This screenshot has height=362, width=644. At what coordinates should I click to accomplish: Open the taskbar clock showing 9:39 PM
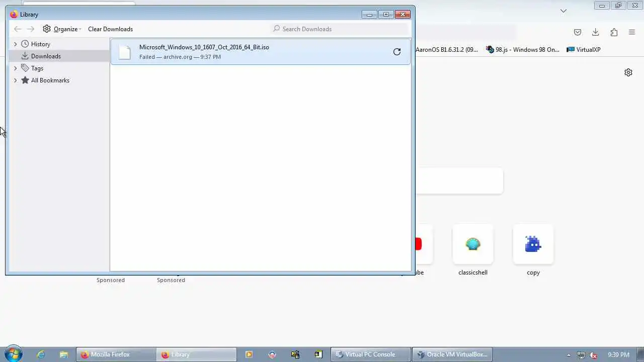[618, 355]
